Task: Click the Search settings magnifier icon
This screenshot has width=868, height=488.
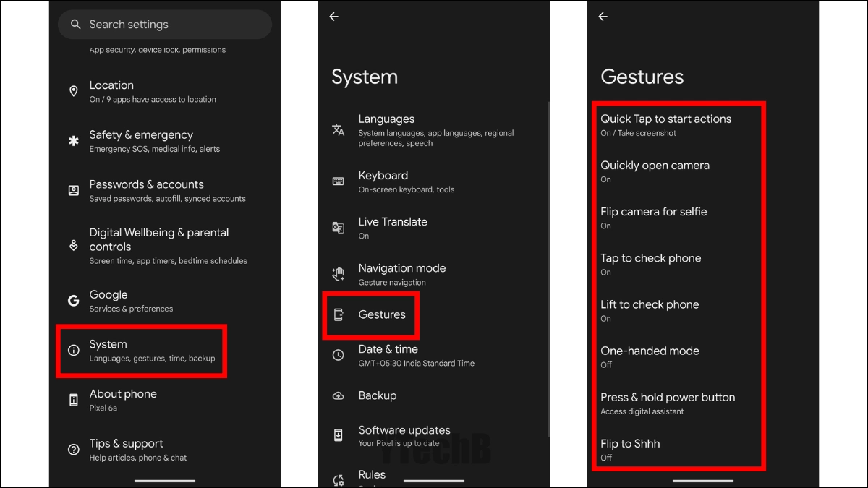Action: point(75,25)
